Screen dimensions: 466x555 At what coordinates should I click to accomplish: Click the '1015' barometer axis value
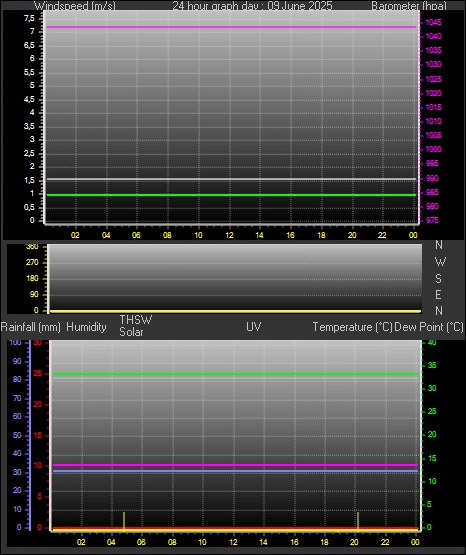click(x=433, y=107)
